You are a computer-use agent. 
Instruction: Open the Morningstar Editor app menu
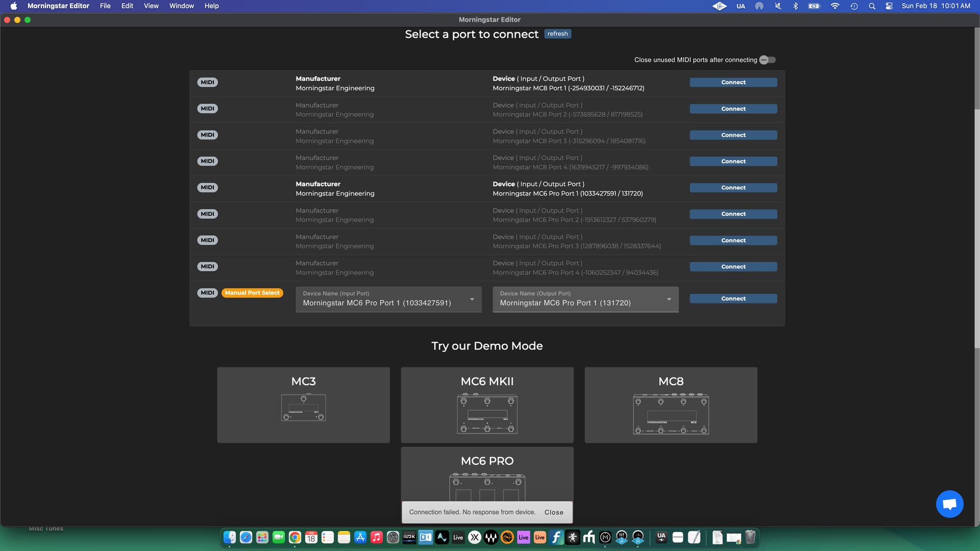click(58, 6)
